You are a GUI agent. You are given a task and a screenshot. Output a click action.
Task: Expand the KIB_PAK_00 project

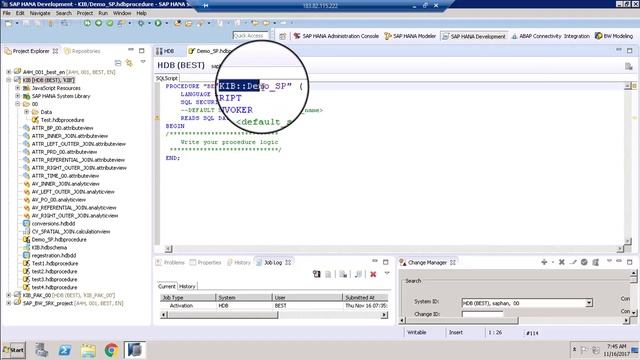coord(9,295)
